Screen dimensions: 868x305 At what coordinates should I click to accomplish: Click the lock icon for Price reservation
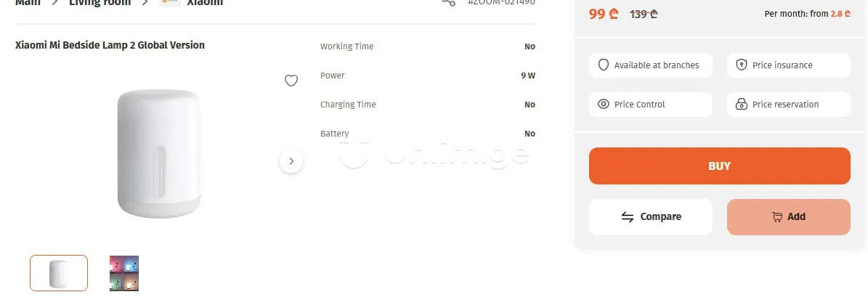pos(741,105)
